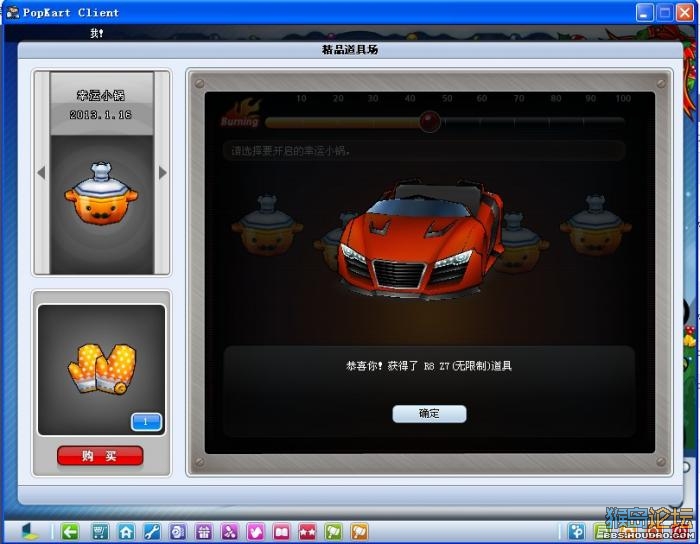Viewport: 700px width, 544px height.
Task: Click the green back arrow icon
Action: [70, 532]
